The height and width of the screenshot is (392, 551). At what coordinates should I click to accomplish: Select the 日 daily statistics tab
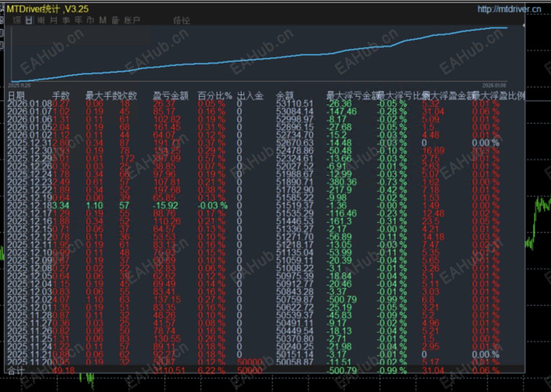(29, 20)
